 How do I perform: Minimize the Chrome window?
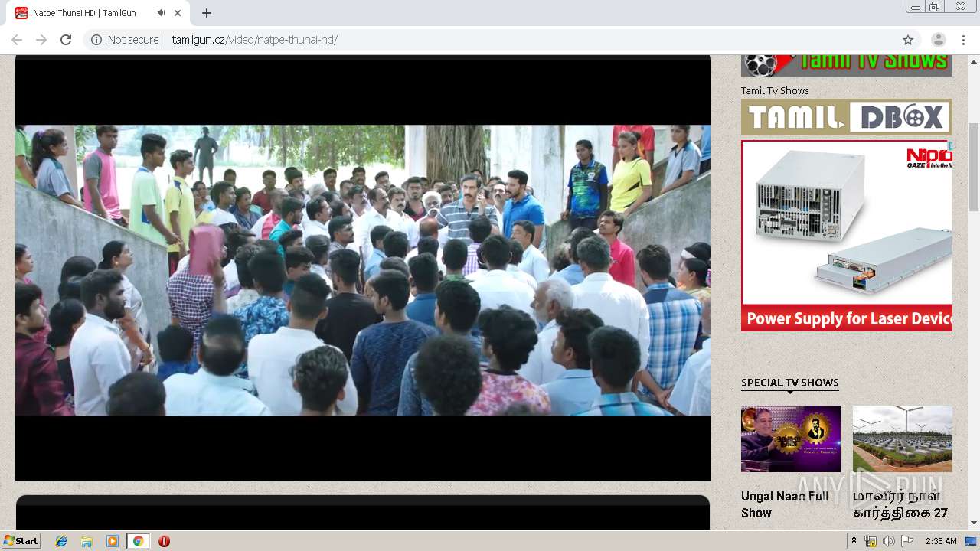tap(916, 7)
